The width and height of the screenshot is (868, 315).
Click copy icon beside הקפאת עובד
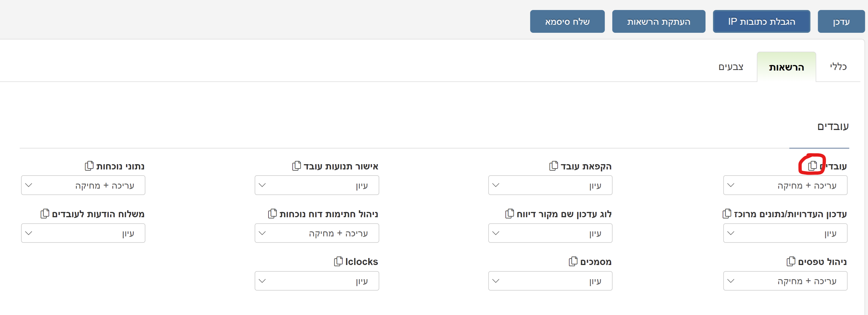tap(553, 166)
